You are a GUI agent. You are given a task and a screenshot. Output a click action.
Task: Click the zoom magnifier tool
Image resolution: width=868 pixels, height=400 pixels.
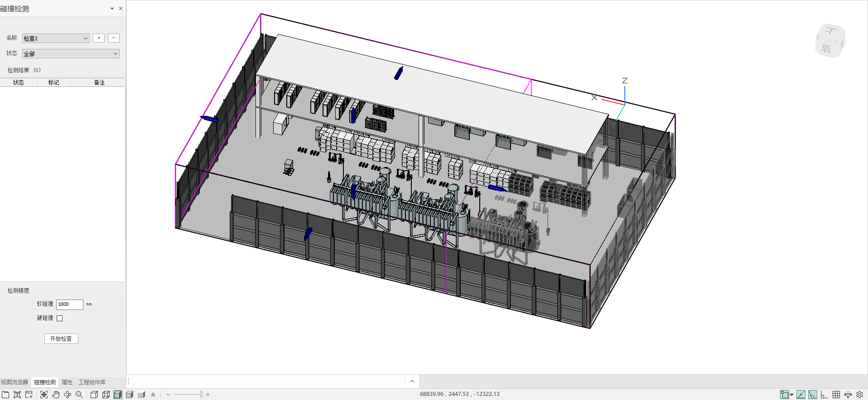click(x=79, y=395)
